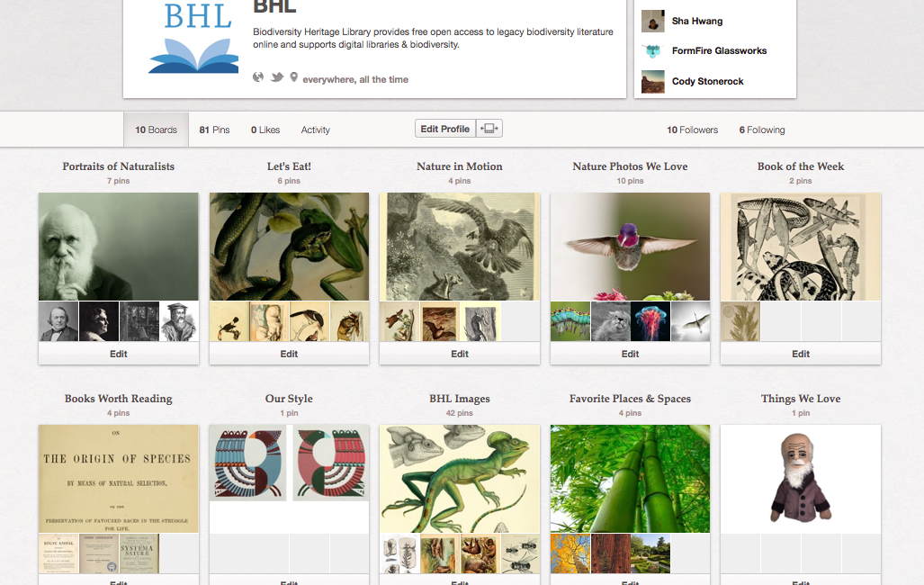Open the Let's Eat! board title
This screenshot has height=585, width=924.
[289, 166]
